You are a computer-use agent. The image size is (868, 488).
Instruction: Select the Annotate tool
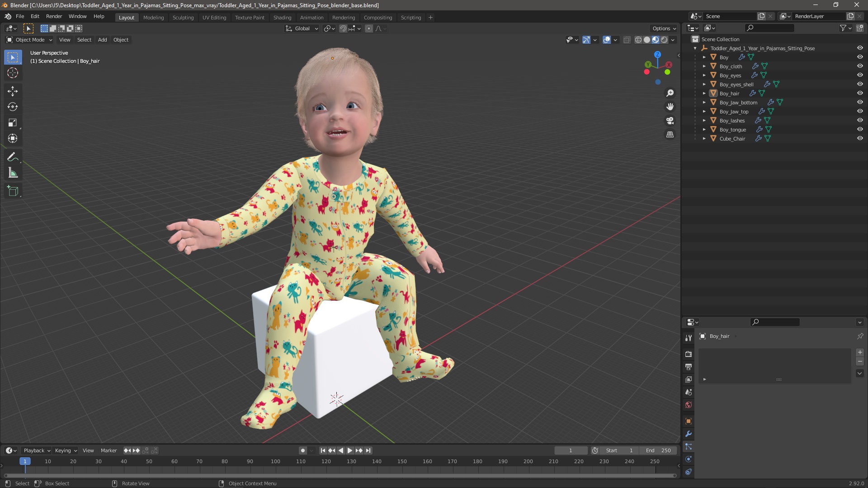(x=13, y=157)
